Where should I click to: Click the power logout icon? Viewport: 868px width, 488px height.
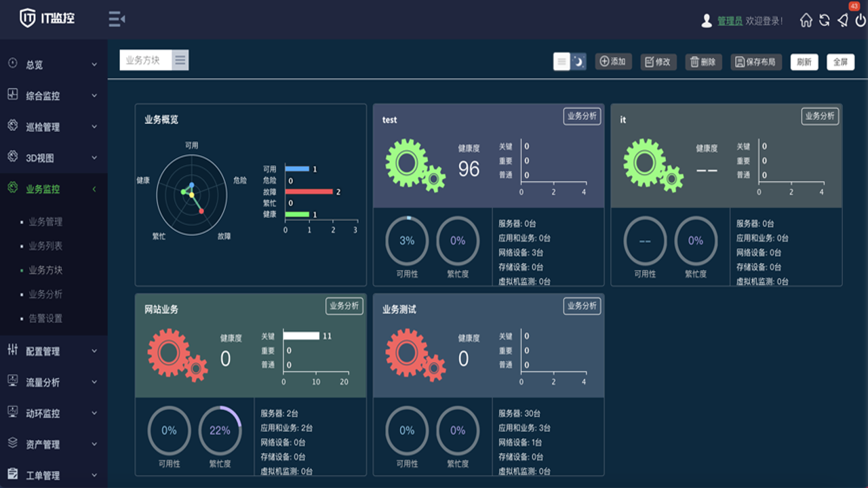coord(860,20)
